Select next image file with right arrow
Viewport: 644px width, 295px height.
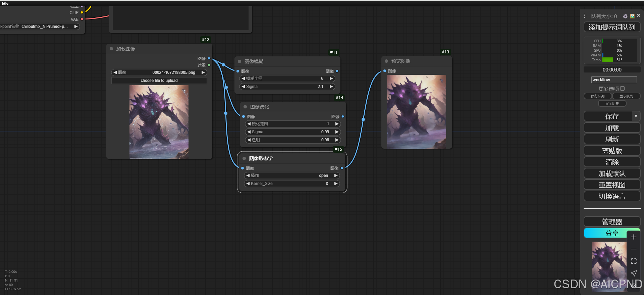203,72
